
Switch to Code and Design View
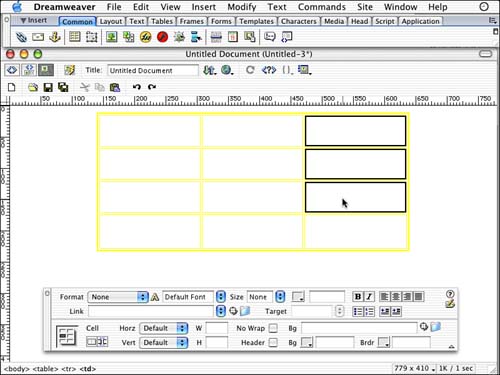[x=29, y=70]
